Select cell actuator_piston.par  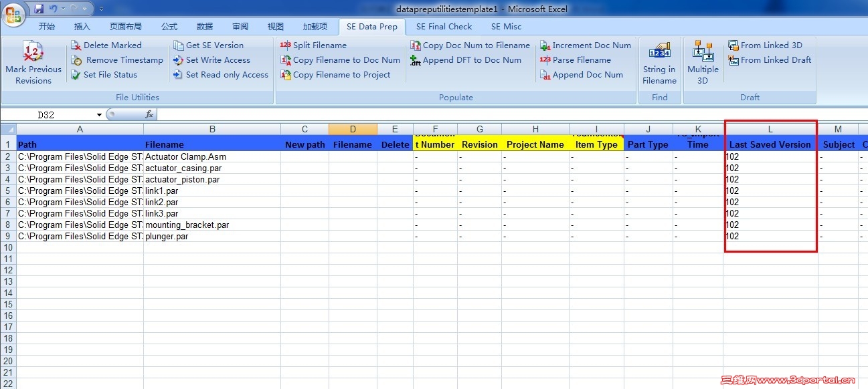pos(212,179)
